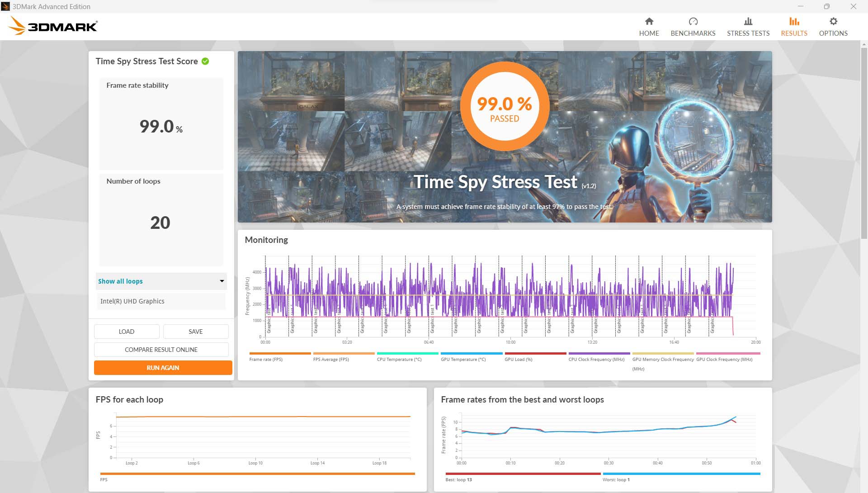The width and height of the screenshot is (868, 493).
Task: Click the Stress Tests chart icon
Action: pyautogui.click(x=748, y=21)
